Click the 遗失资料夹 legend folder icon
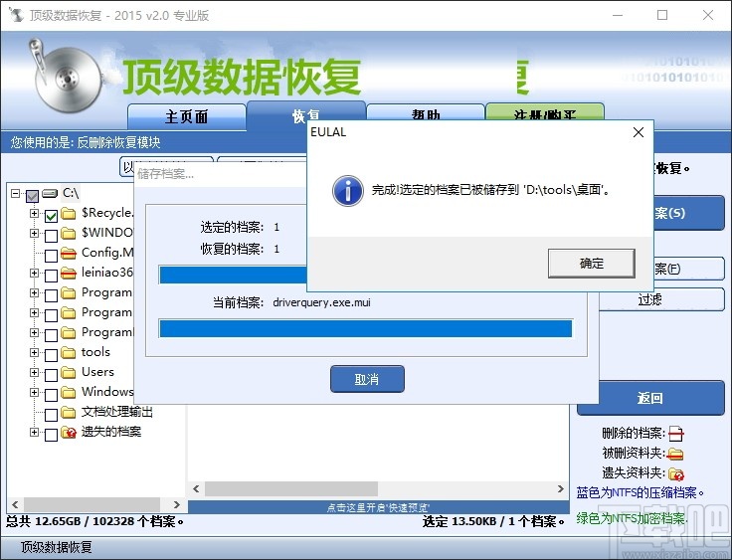Image resolution: width=732 pixels, height=560 pixels. pyautogui.click(x=676, y=474)
